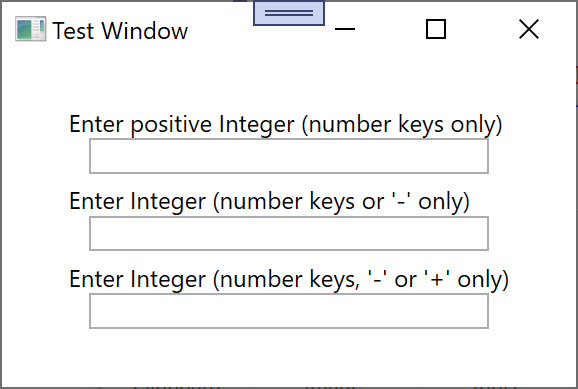Image resolution: width=578 pixels, height=389 pixels.
Task: Select the '-' or '+' integer text box
Action: (x=289, y=311)
